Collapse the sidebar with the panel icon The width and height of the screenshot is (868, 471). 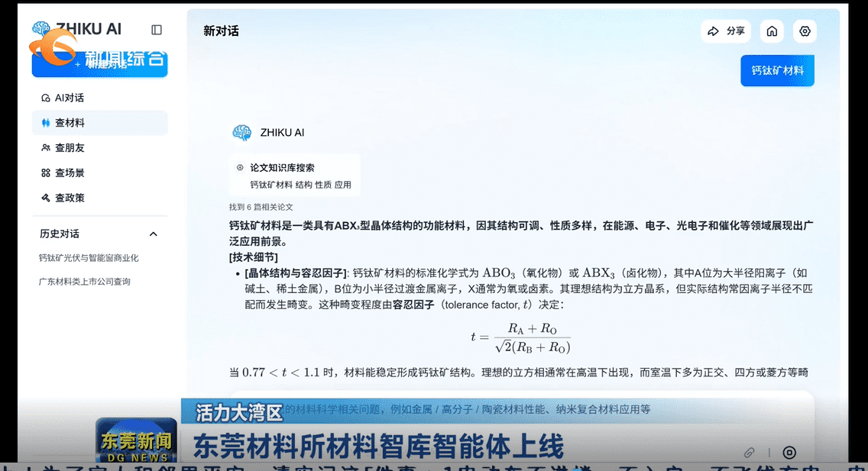[157, 30]
